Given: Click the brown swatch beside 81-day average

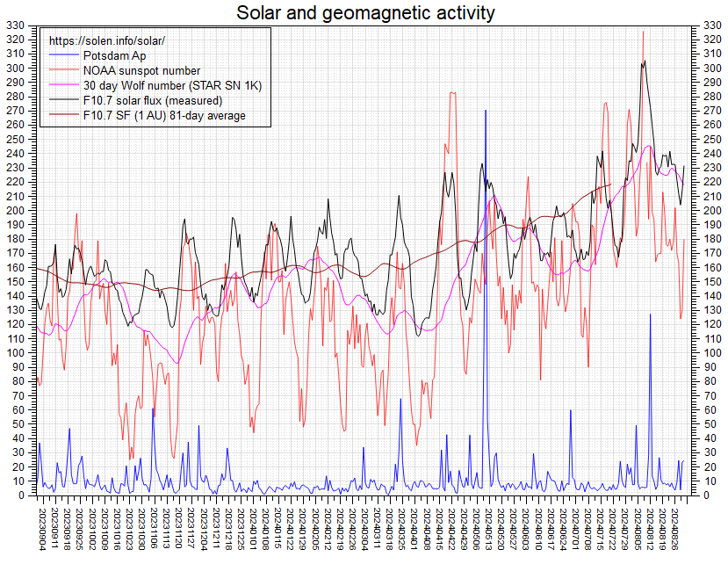Looking at the screenshot, I should (x=64, y=114).
